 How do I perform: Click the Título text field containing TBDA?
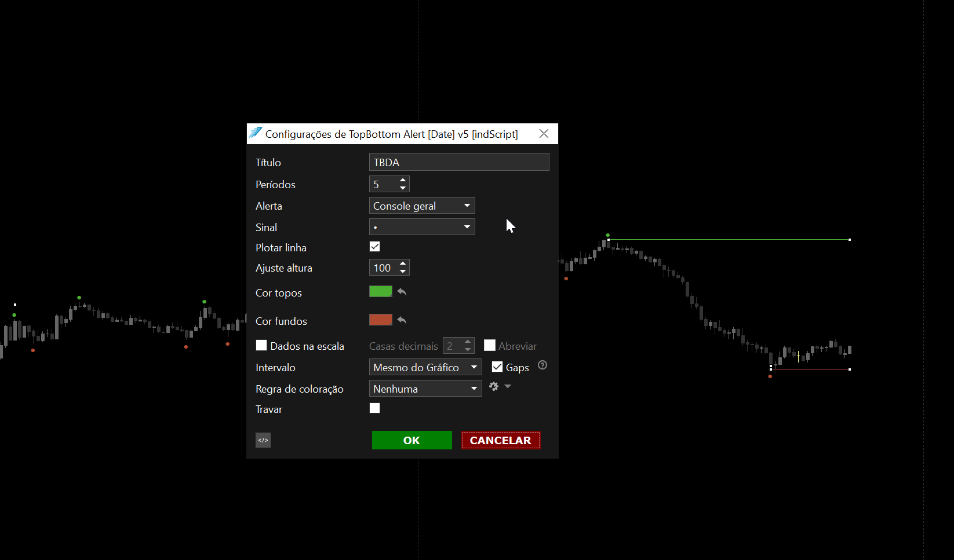click(459, 162)
